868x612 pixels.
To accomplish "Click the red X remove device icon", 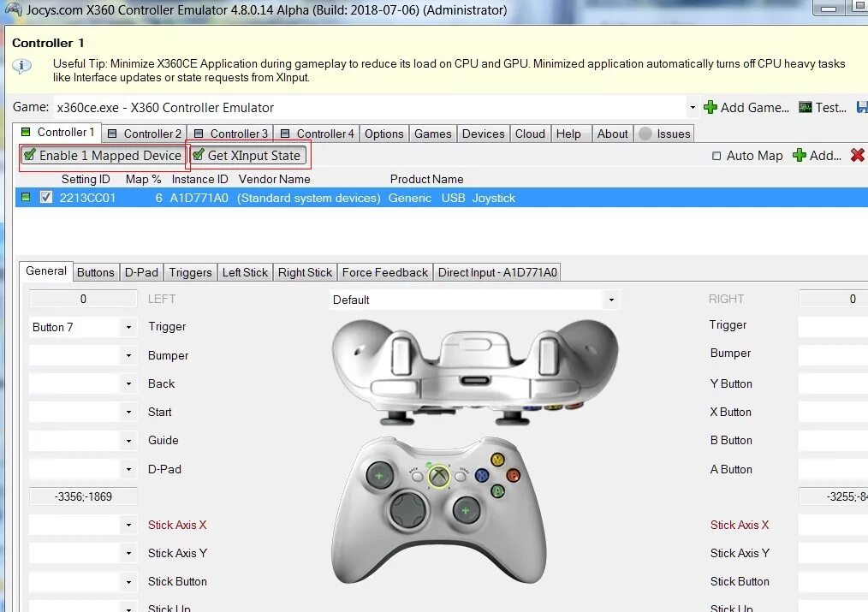I will tap(858, 156).
